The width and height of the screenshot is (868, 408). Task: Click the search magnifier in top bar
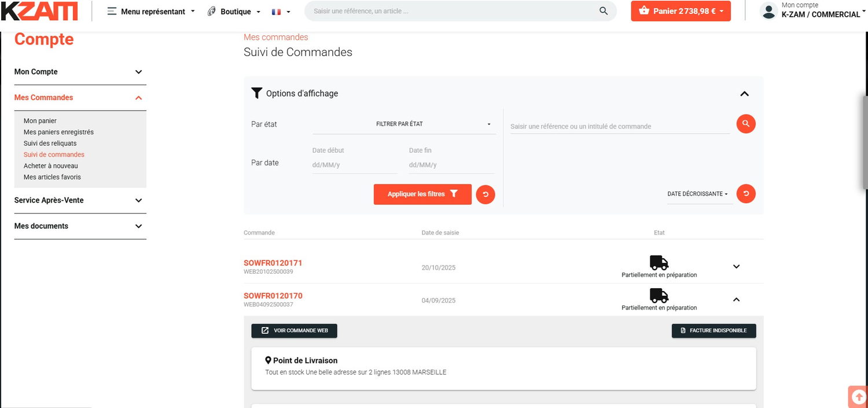(x=604, y=11)
